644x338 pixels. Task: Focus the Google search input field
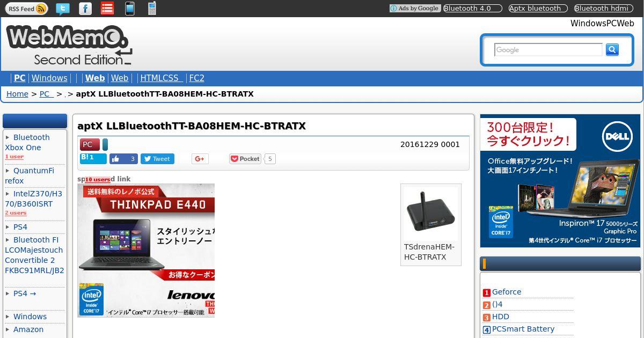(548, 50)
